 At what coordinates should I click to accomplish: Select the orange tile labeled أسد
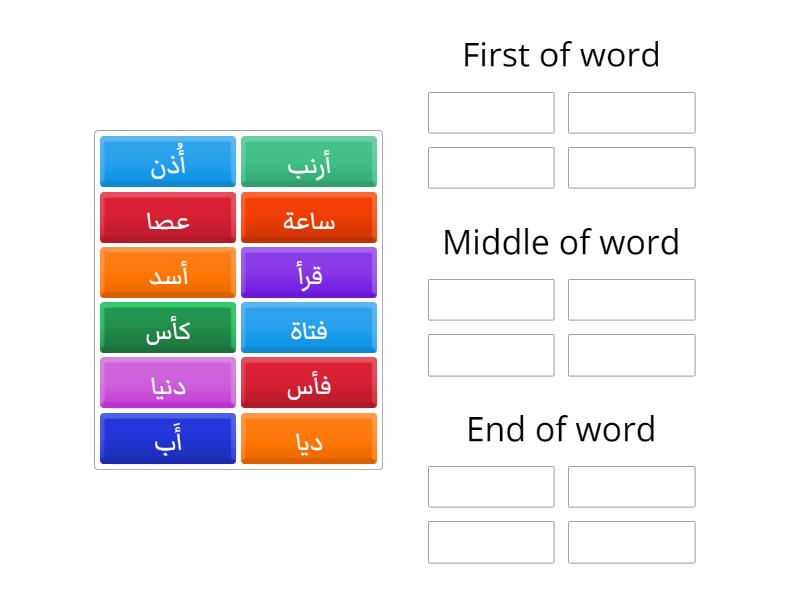tap(167, 272)
